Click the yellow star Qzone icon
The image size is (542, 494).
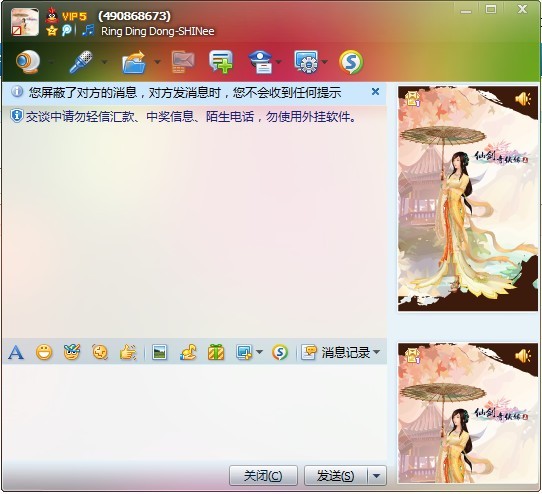[x=52, y=31]
